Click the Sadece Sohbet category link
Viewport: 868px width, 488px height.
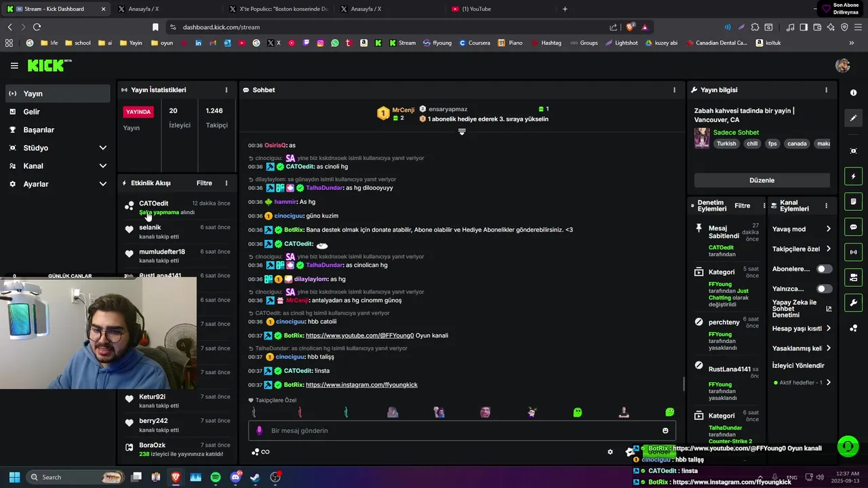point(736,132)
